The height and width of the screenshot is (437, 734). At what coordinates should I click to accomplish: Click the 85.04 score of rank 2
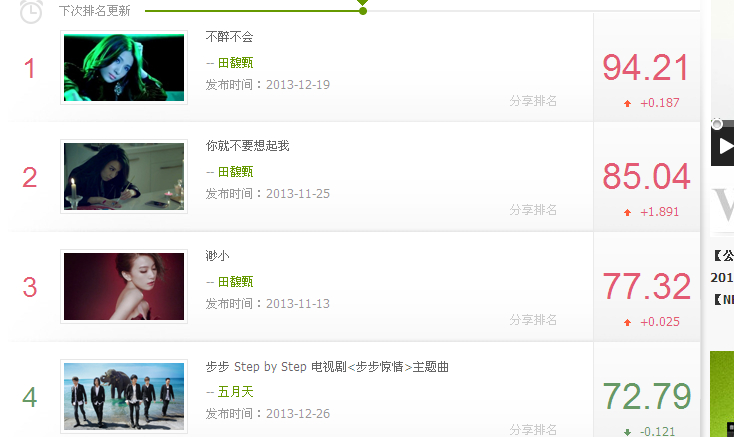pos(646,176)
